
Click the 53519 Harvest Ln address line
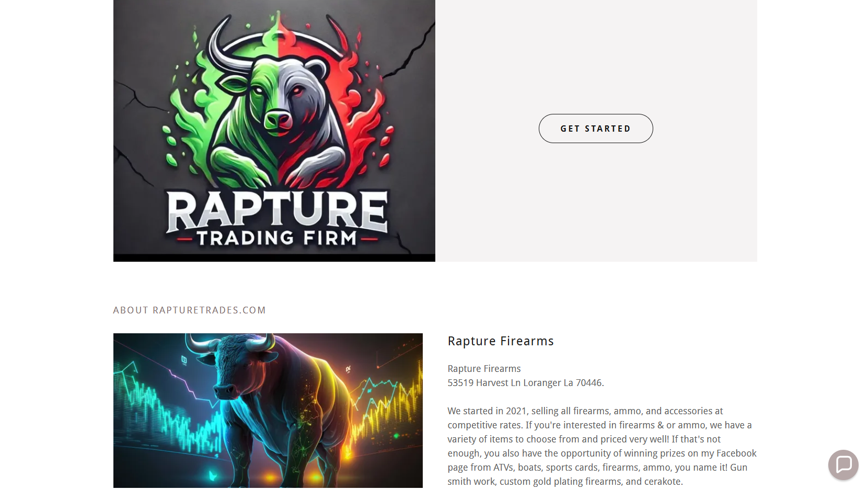point(526,383)
